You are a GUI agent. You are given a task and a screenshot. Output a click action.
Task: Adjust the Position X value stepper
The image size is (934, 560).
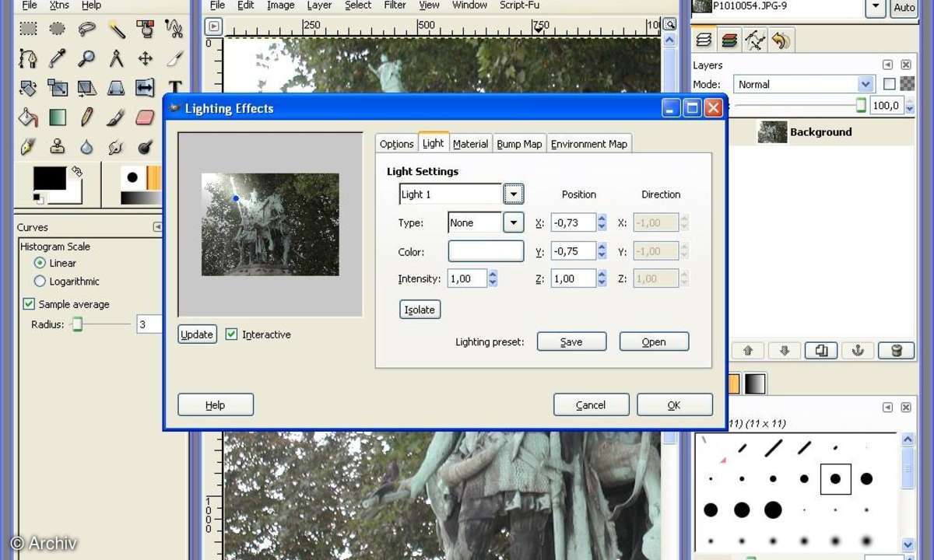coord(602,222)
